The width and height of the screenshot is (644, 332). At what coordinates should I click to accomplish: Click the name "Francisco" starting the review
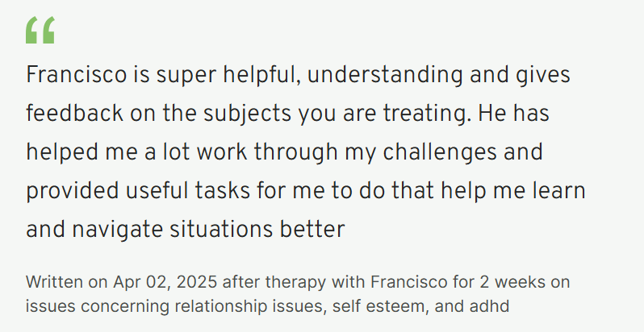point(77,75)
